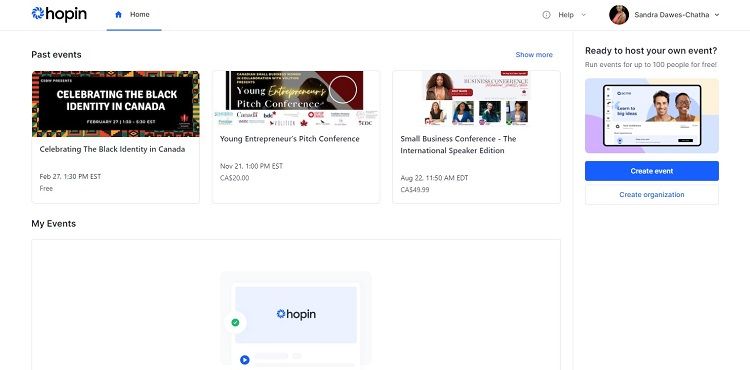
Task: Open Small Business Conference banner thumbnail
Action: (476, 98)
